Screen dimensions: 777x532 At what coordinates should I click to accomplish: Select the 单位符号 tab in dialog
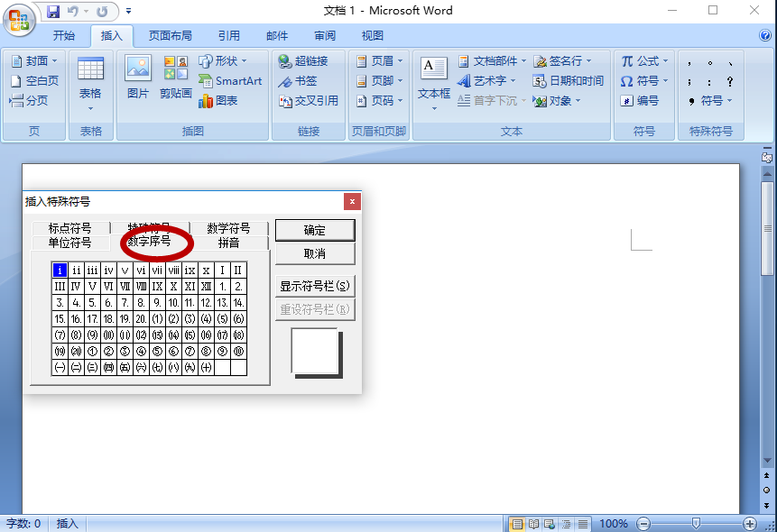tap(69, 243)
